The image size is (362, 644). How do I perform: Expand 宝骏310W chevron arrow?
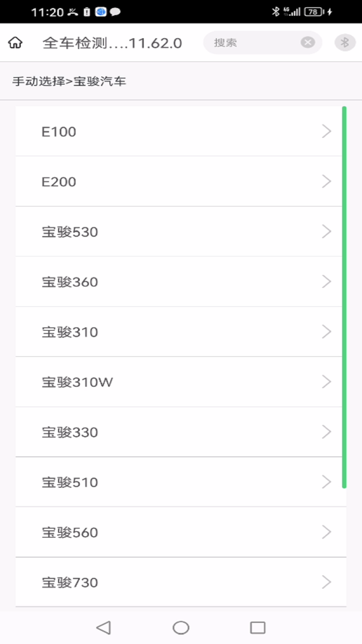tap(326, 382)
